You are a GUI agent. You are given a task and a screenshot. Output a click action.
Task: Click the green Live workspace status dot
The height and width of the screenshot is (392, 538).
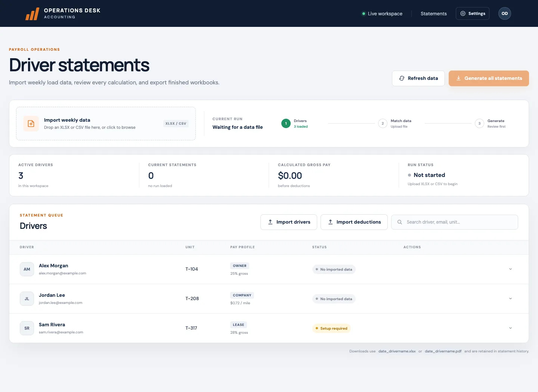(x=364, y=14)
